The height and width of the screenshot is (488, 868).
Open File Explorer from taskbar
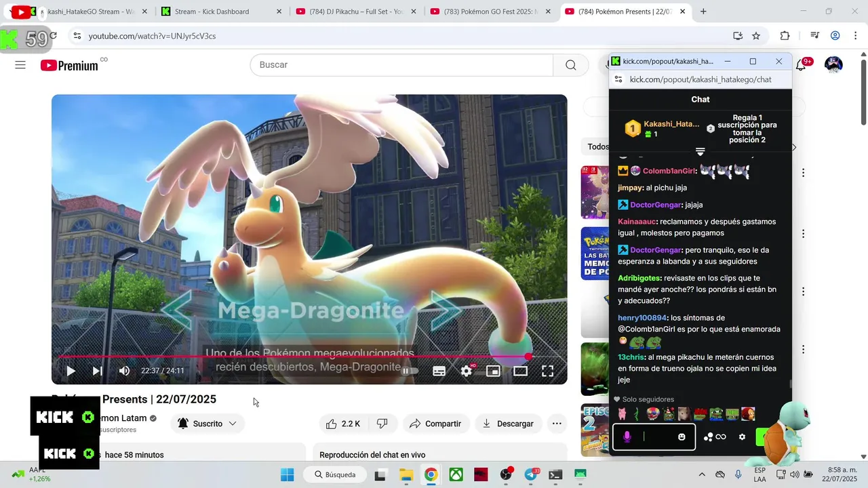pyautogui.click(x=406, y=474)
